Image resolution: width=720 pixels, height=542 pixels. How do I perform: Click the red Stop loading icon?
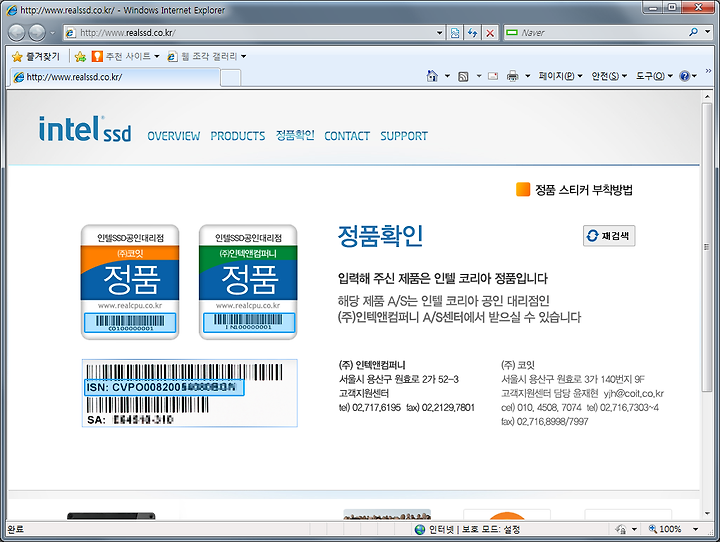[490, 33]
